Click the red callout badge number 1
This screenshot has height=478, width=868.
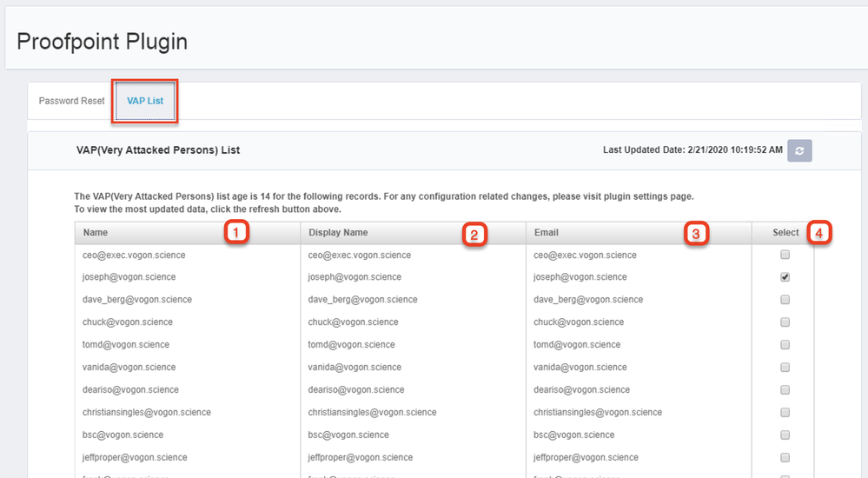(236, 232)
